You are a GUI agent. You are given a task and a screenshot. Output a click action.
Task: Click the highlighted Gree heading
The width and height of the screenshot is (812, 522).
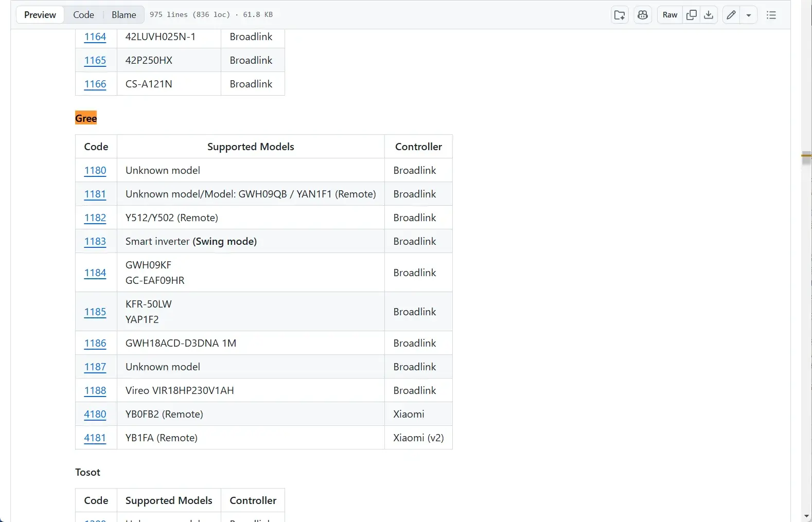click(x=86, y=118)
